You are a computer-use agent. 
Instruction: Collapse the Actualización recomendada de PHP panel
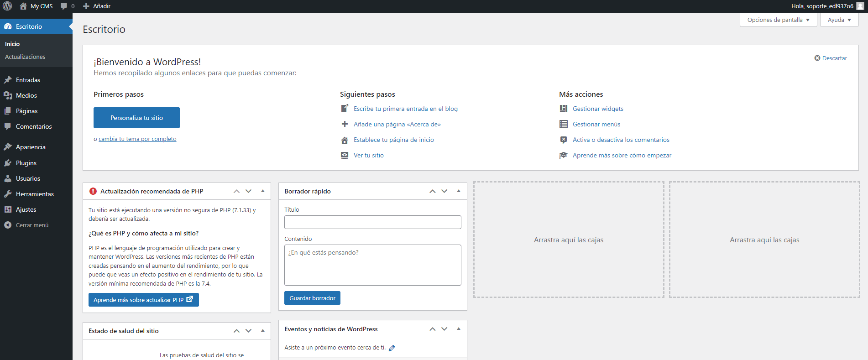click(263, 191)
